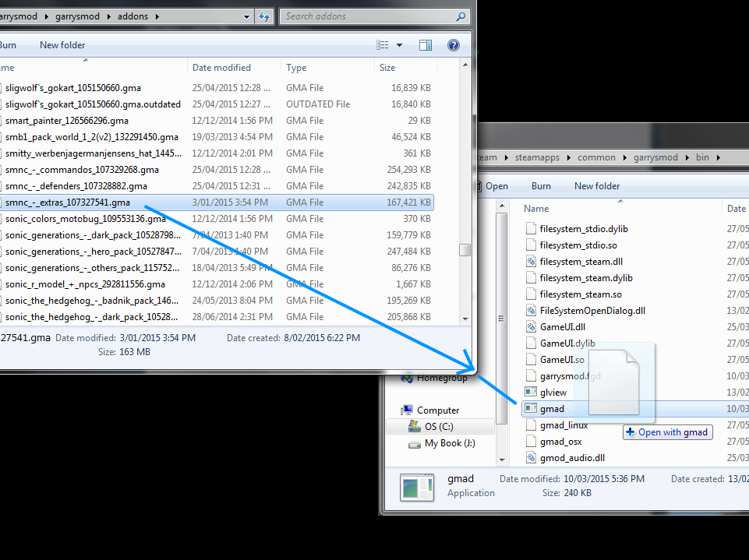
Task: Click the refresh icon beside the addons address bar
Action: click(x=264, y=16)
